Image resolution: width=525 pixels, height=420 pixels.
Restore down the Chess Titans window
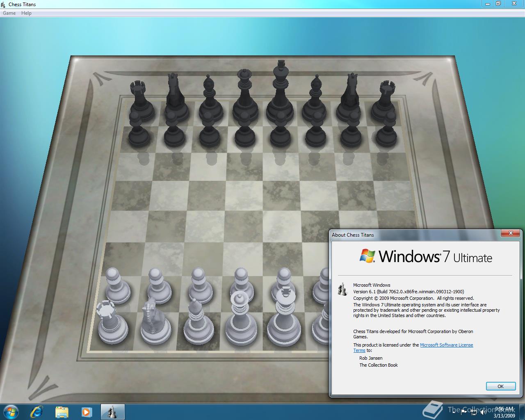(x=498, y=3)
